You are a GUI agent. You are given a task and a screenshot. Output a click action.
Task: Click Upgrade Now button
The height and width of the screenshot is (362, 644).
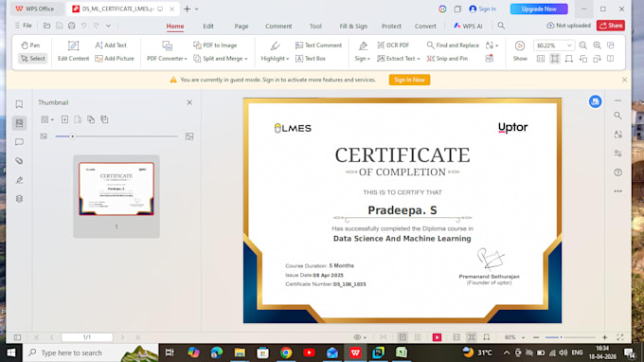(x=539, y=9)
